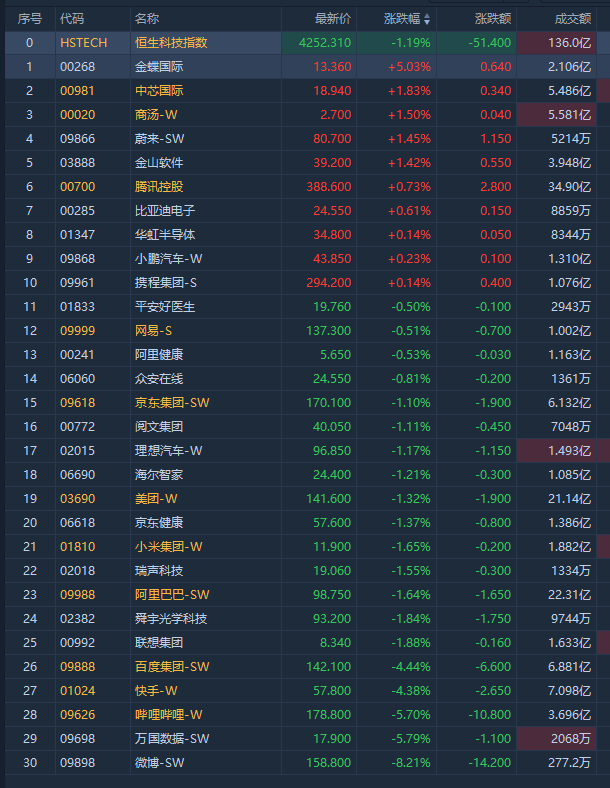Click code 09988 cell
Screen dimensions: 610x788
click(77, 595)
